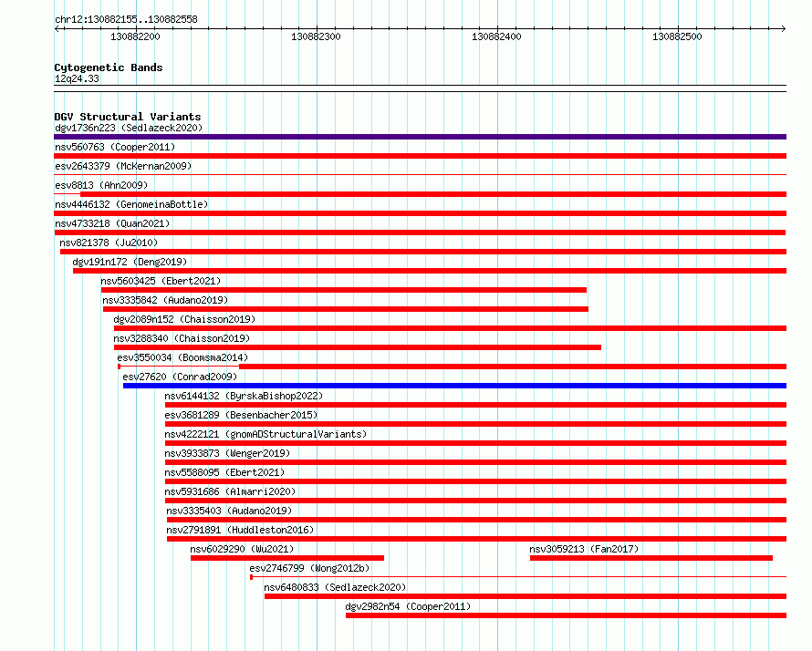This screenshot has height=651, width=812.
Task: Open nsv3335842 (Audano2019) variant
Action: point(165,300)
